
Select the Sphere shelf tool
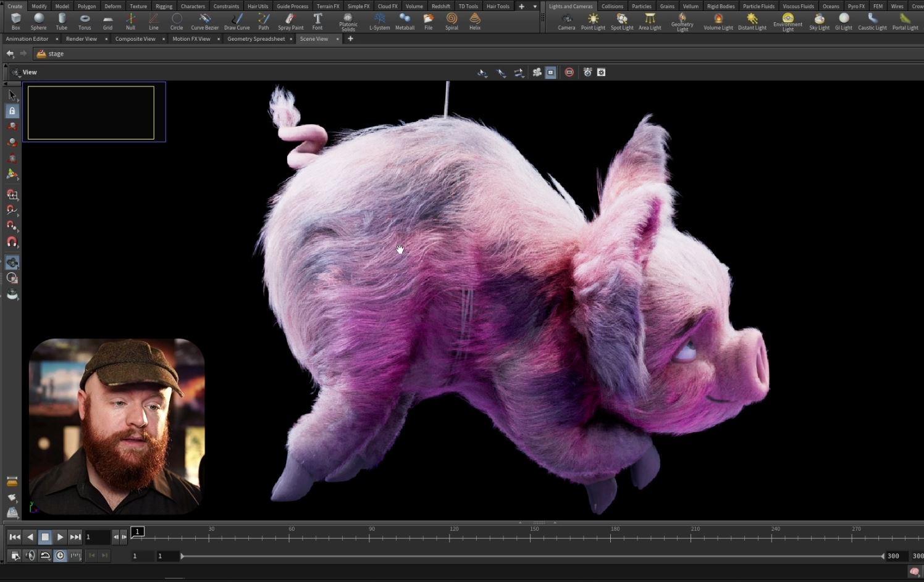pyautogui.click(x=38, y=22)
